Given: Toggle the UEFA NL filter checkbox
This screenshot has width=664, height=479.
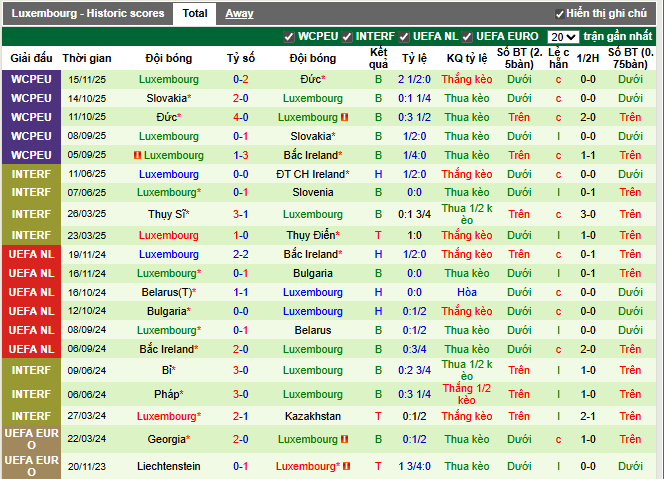Looking at the screenshot, I should [x=404, y=37].
